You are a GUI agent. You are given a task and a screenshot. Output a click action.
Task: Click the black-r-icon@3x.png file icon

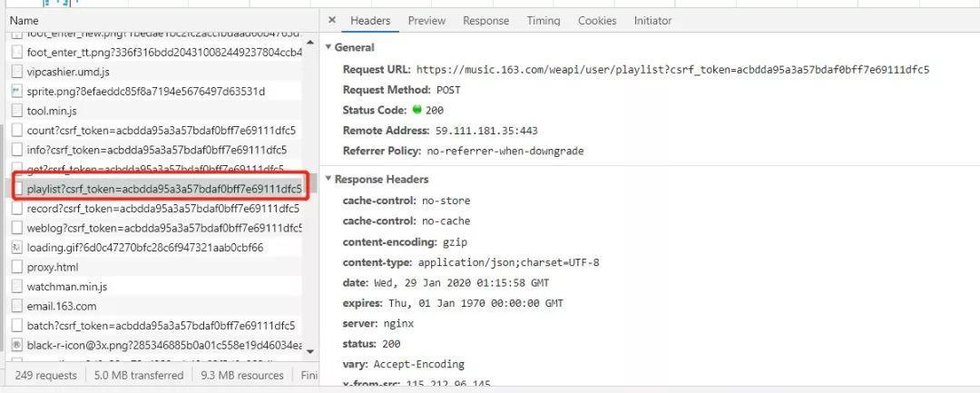coord(17,345)
